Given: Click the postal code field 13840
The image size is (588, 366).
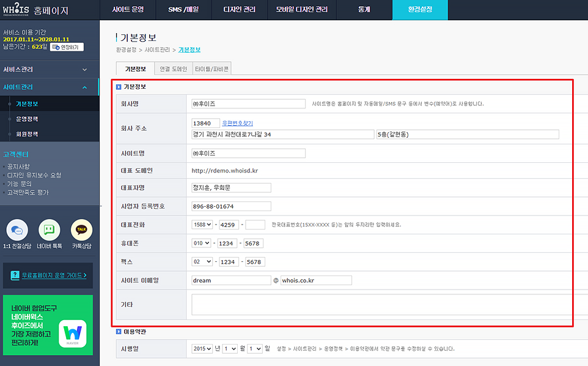Looking at the screenshot, I should [x=205, y=123].
